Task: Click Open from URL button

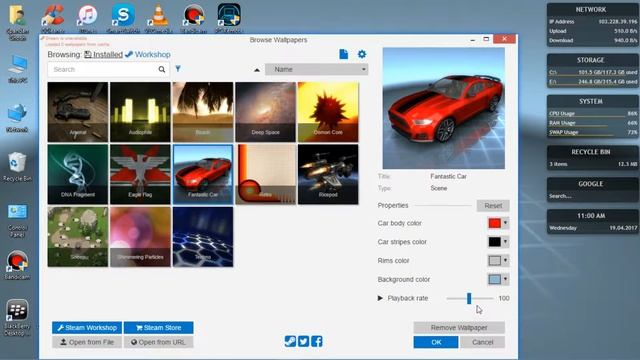Action: (x=158, y=342)
